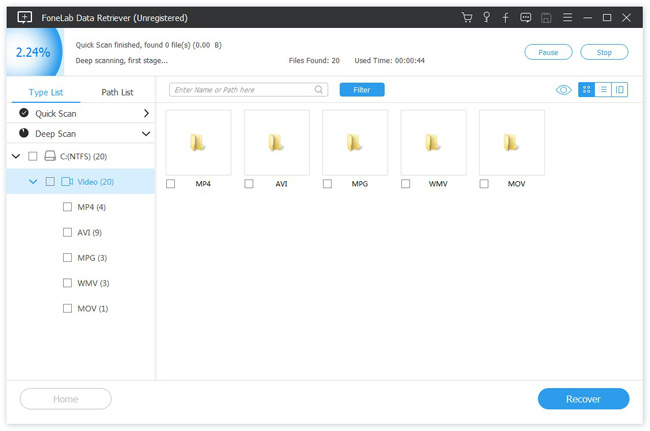
Task: Tick checkbox under MP4 folder thumbnail
Action: point(170,184)
